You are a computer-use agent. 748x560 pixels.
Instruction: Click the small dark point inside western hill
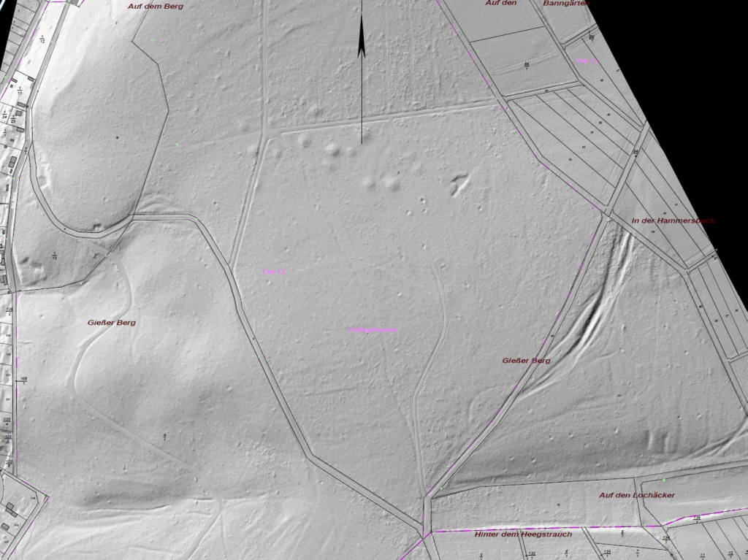[x=116, y=137]
